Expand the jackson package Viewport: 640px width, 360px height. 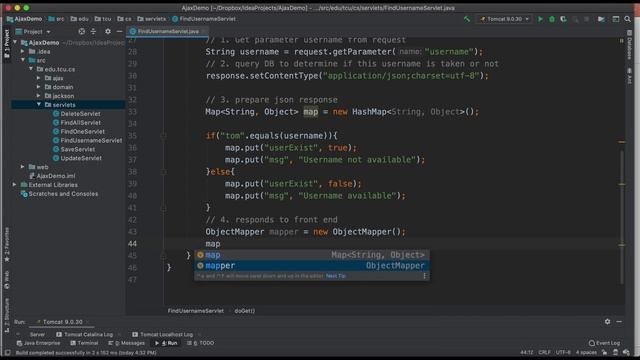pos(39,96)
